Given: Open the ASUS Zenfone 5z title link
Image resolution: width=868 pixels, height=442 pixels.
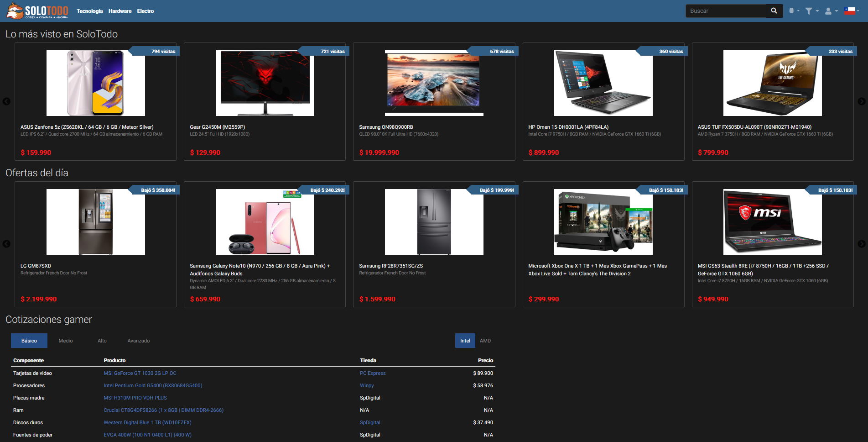Looking at the screenshot, I should tap(87, 127).
